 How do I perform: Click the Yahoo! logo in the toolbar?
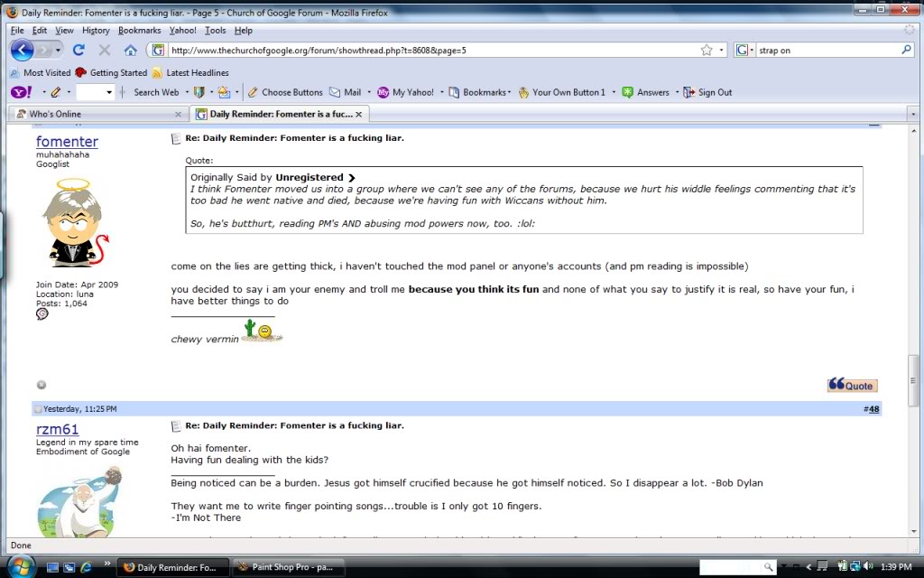(x=21, y=92)
